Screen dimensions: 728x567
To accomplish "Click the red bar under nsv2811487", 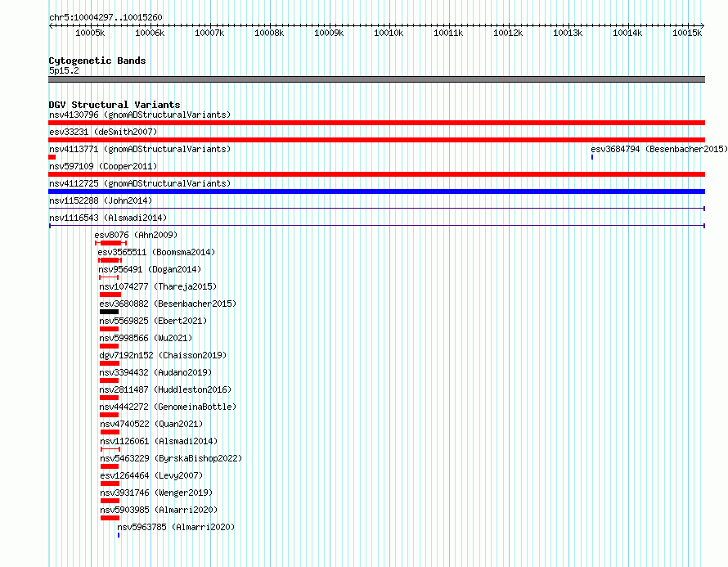I will click(109, 398).
